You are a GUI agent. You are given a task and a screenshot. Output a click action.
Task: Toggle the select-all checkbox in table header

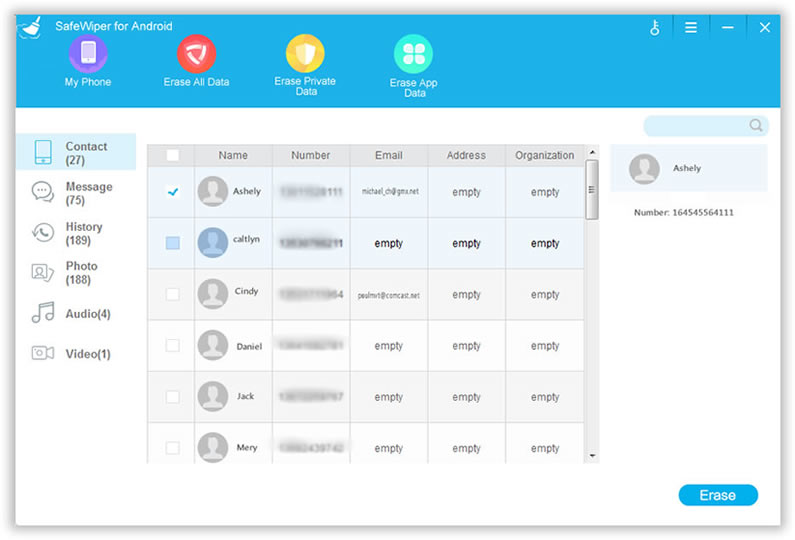[172, 155]
